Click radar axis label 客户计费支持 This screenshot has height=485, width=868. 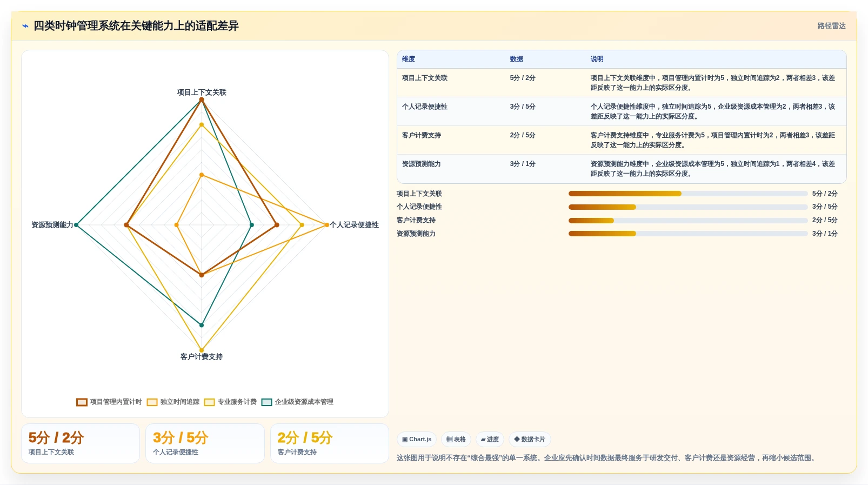tap(202, 357)
